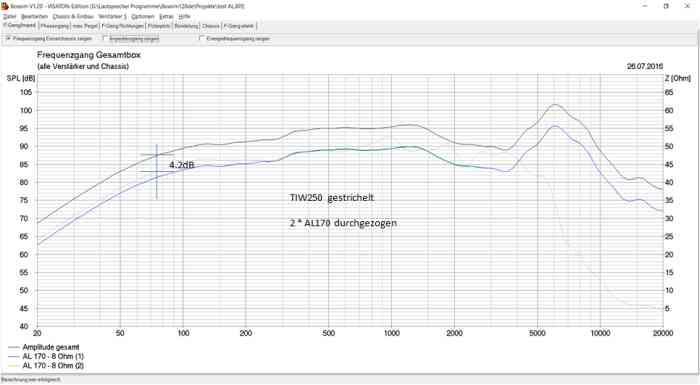
Task: Switch to the Phasengang tab
Action: [54, 26]
